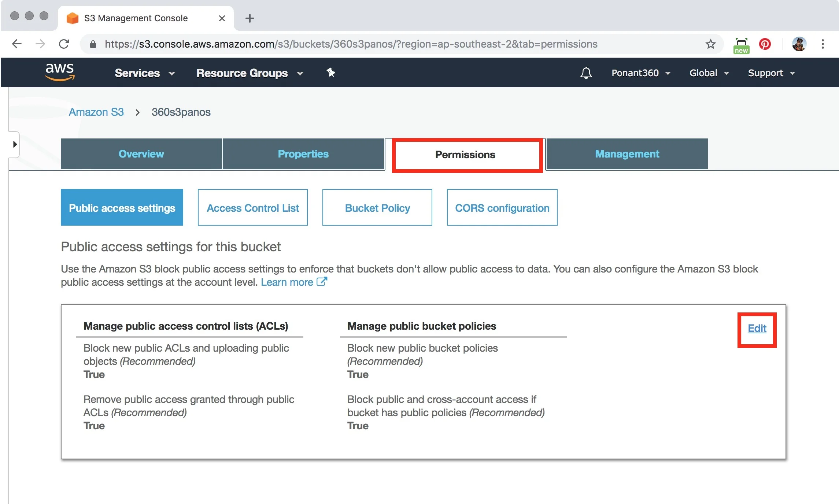The width and height of the screenshot is (839, 504).
Task: Open the Access Control List section
Action: tap(253, 207)
